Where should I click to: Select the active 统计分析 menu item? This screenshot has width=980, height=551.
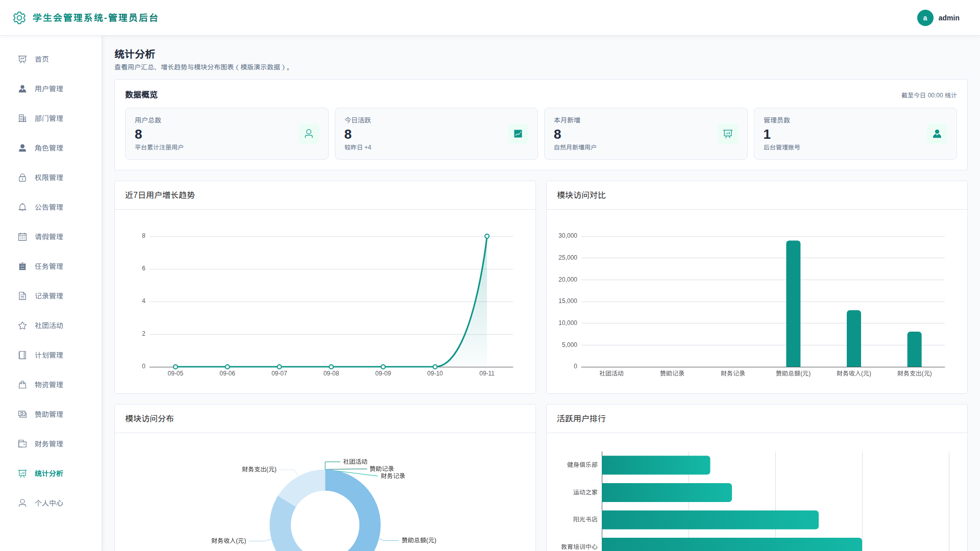click(51, 473)
